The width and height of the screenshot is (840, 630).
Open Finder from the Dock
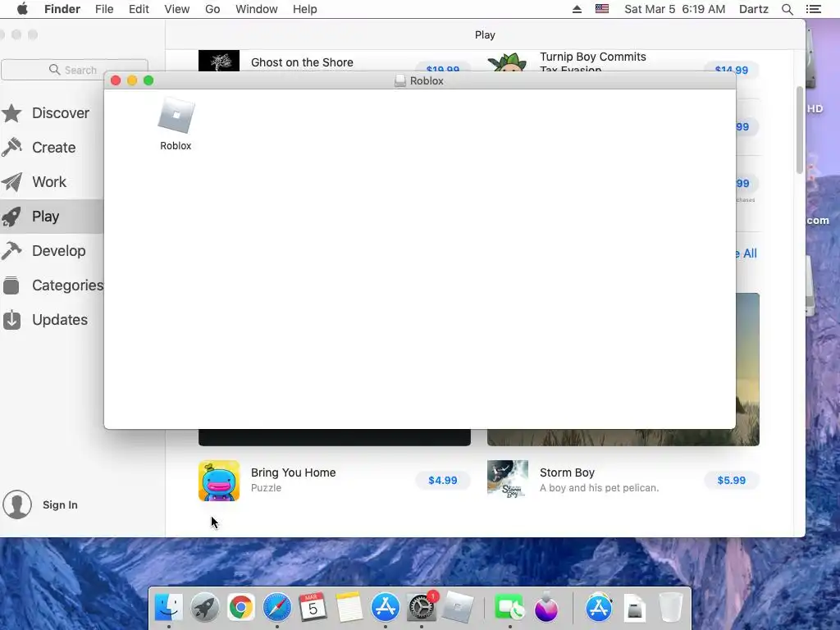169,608
